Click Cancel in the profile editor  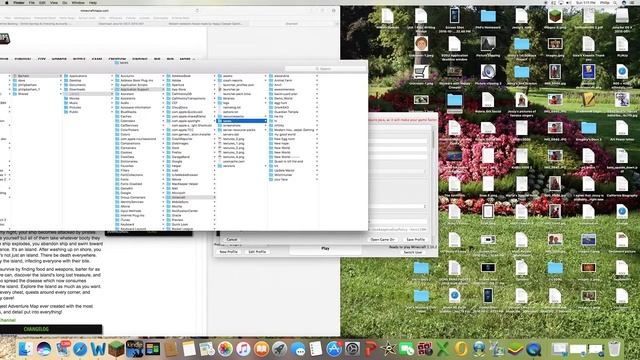click(x=232, y=240)
